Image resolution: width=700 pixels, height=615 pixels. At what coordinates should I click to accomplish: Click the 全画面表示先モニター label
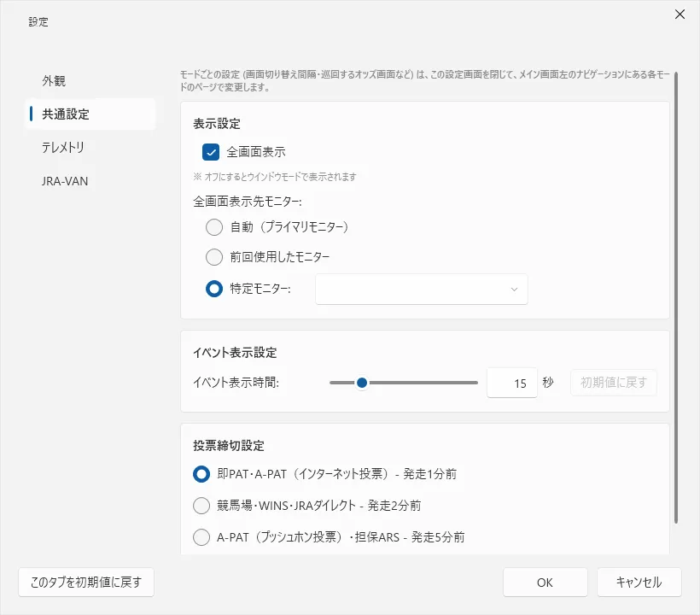(248, 202)
